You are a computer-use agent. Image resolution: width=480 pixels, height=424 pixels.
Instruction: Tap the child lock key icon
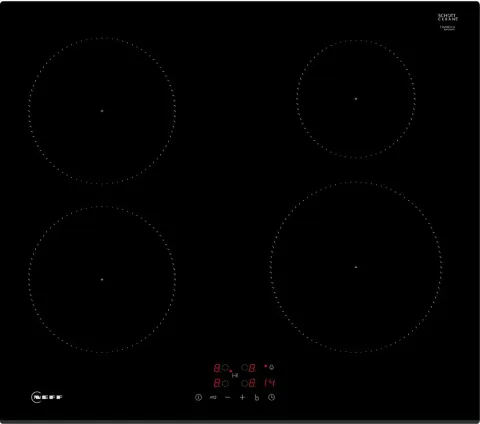[x=213, y=397]
